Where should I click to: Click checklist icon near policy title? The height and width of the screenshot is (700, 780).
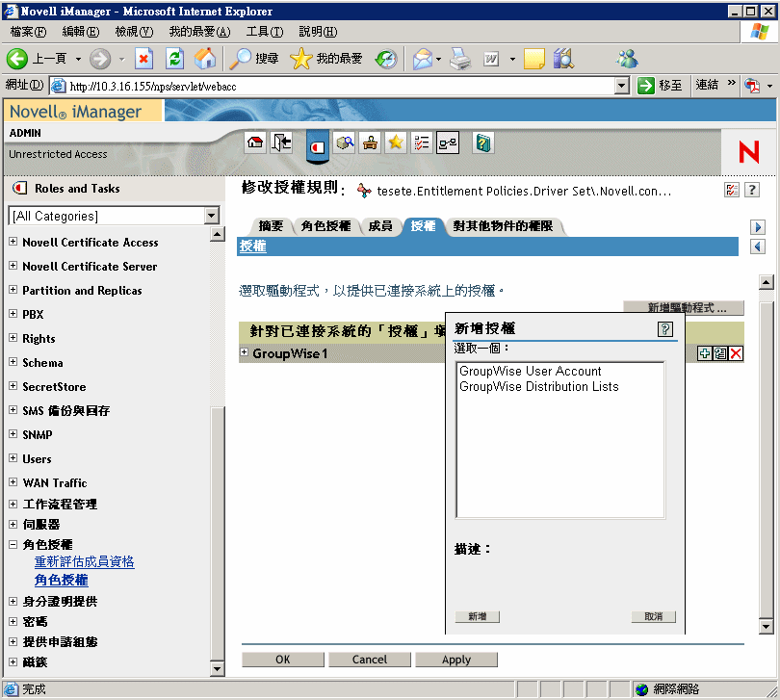[x=732, y=190]
